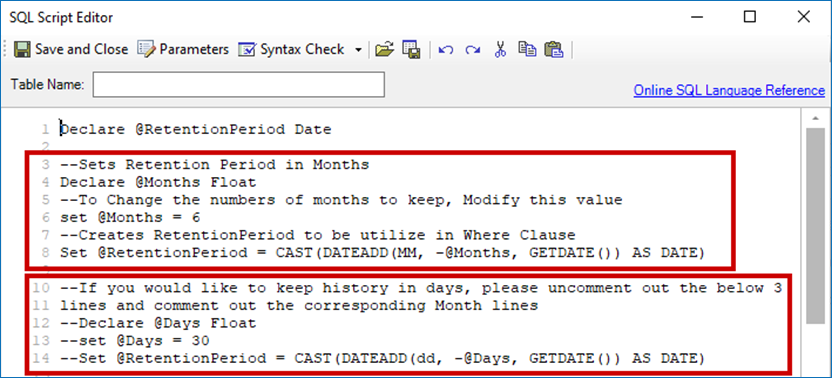Screen dimensions: 832x378
Task: Click line '--Declare @Days Float'
Action: coord(158,323)
